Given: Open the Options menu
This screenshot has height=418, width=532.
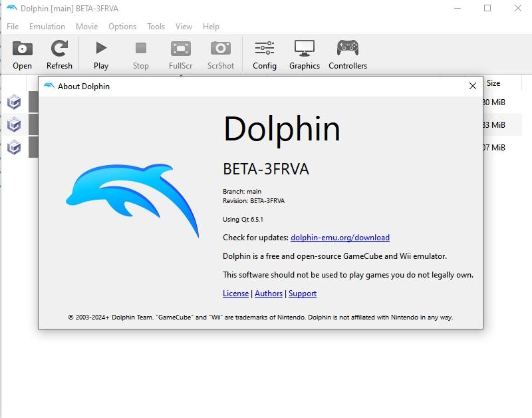Looking at the screenshot, I should click(x=122, y=27).
